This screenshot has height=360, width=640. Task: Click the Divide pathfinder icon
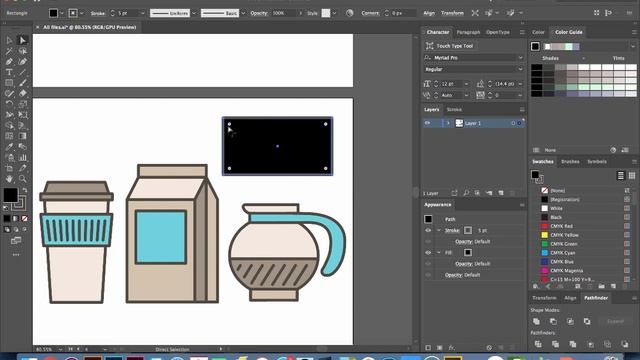(x=538, y=344)
